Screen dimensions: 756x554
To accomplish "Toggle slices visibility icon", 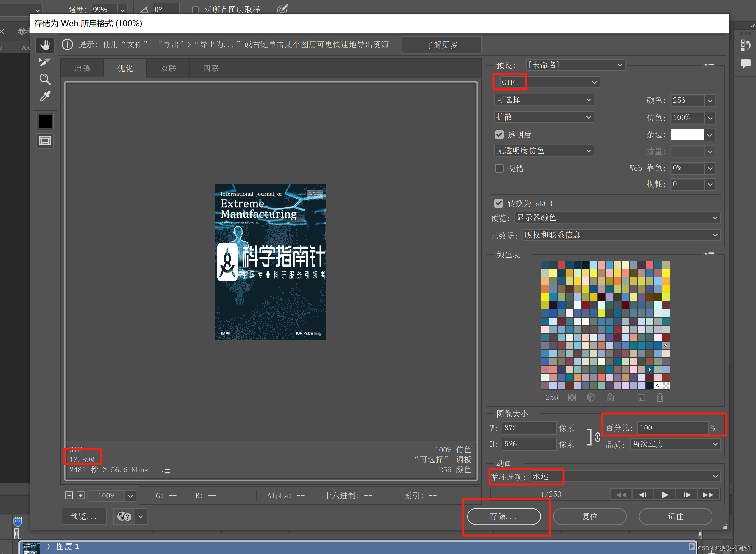I will point(45,141).
